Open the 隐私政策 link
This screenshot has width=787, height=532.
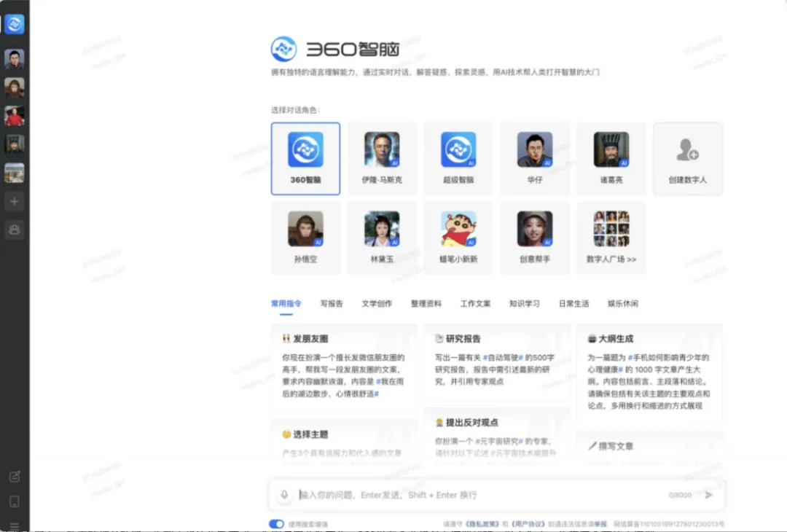pyautogui.click(x=482, y=524)
